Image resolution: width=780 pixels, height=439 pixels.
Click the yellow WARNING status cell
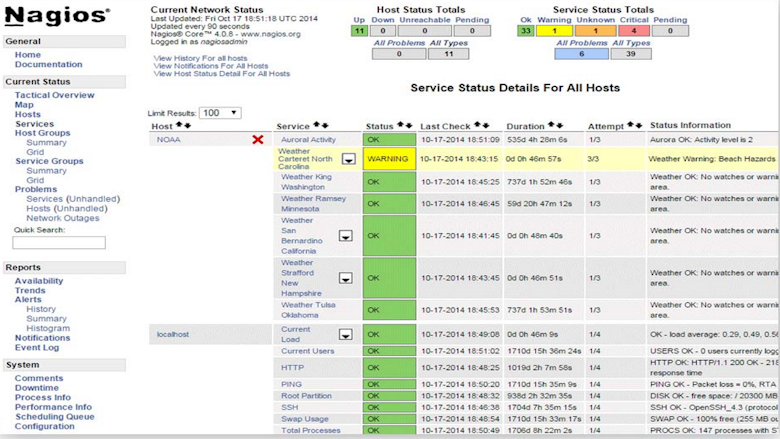(x=388, y=159)
